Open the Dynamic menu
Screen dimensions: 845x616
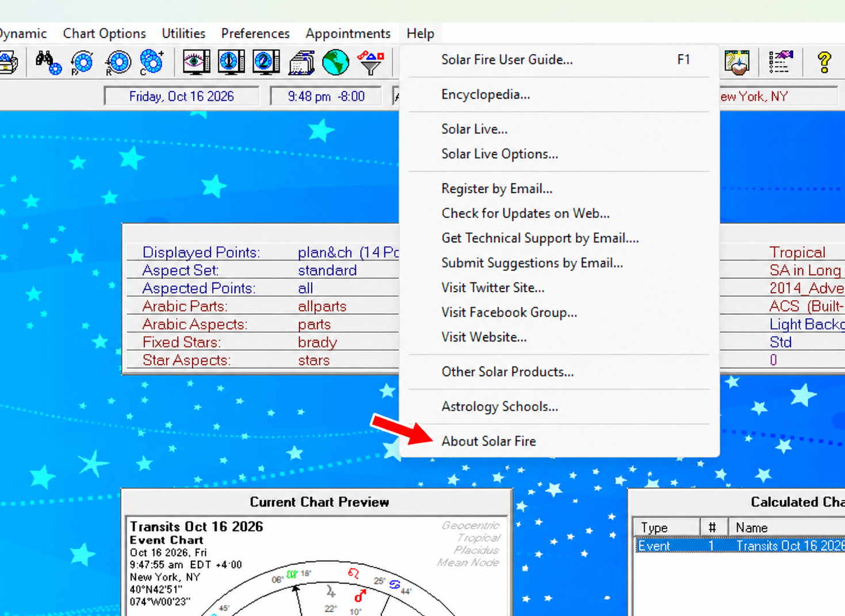click(x=23, y=33)
